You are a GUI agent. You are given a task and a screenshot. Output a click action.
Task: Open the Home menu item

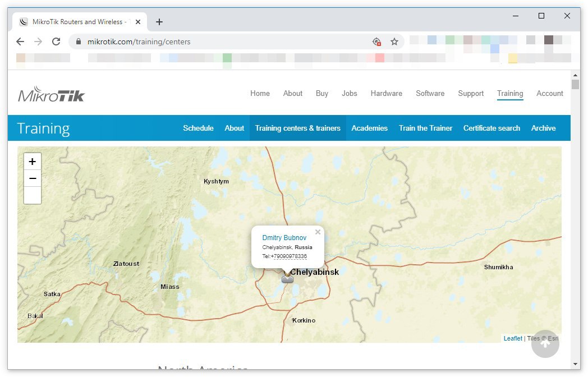click(260, 93)
